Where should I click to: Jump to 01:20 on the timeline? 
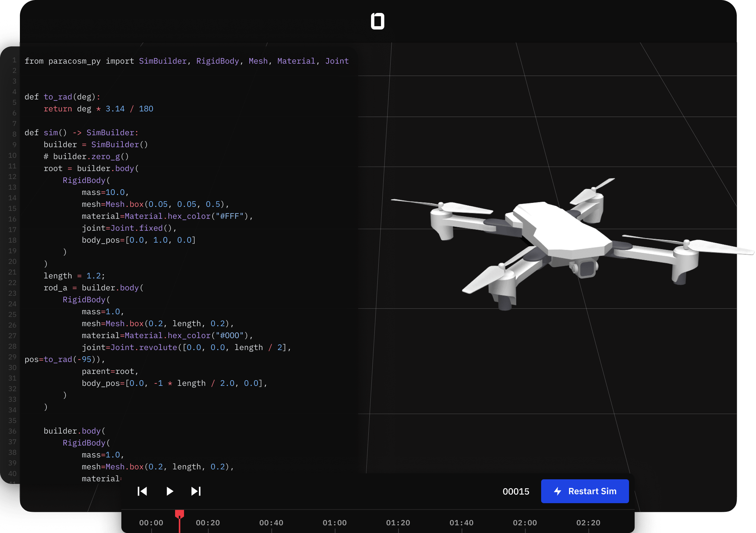[398, 523]
